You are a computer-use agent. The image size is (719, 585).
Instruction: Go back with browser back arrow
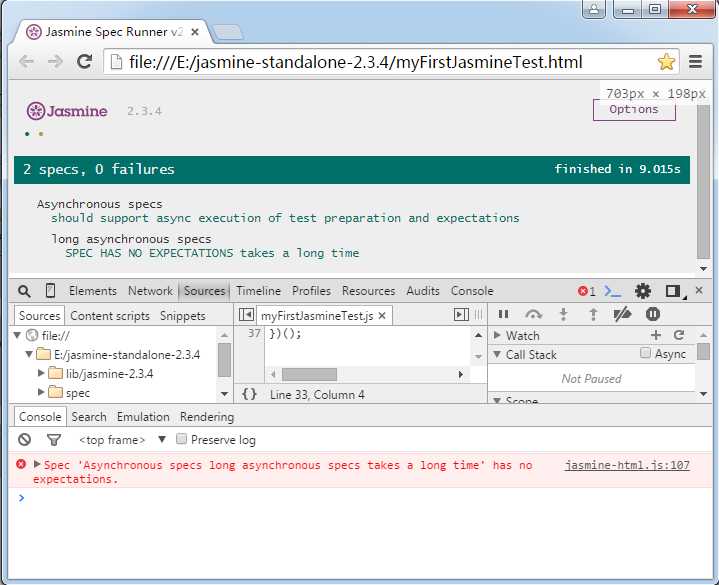pyautogui.click(x=27, y=61)
